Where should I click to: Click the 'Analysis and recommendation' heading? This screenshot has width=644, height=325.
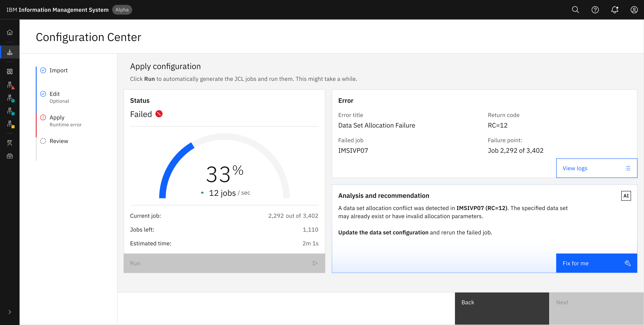(384, 196)
